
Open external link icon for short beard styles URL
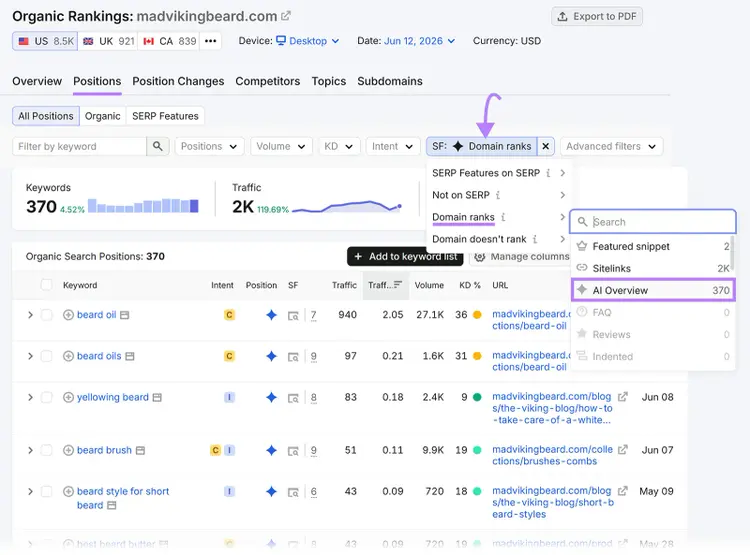[x=622, y=491]
